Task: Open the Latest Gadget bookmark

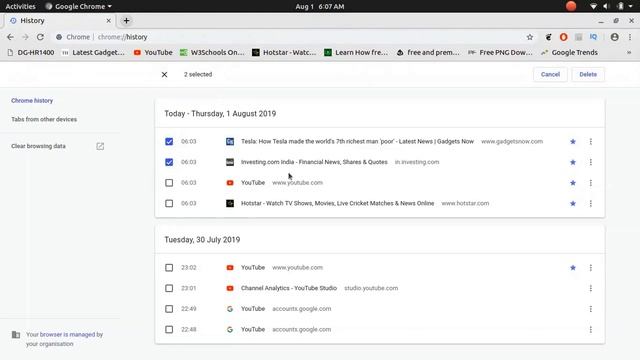Action: pyautogui.click(x=93, y=52)
